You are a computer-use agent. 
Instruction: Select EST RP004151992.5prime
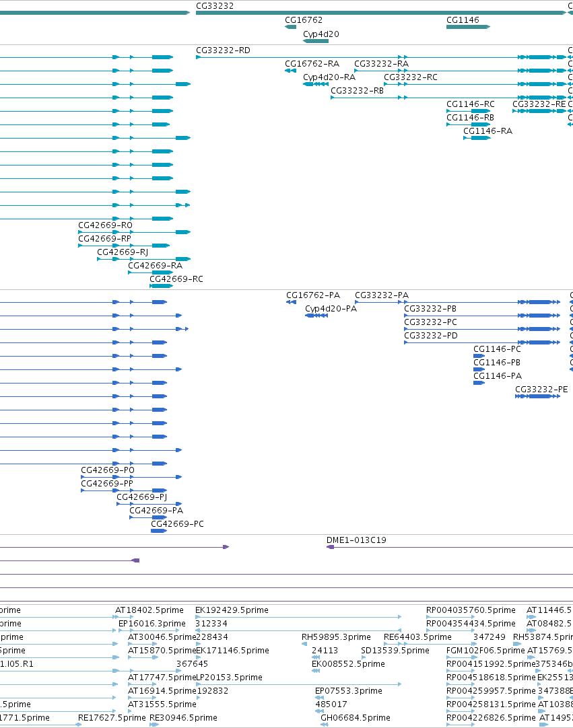pos(491,664)
